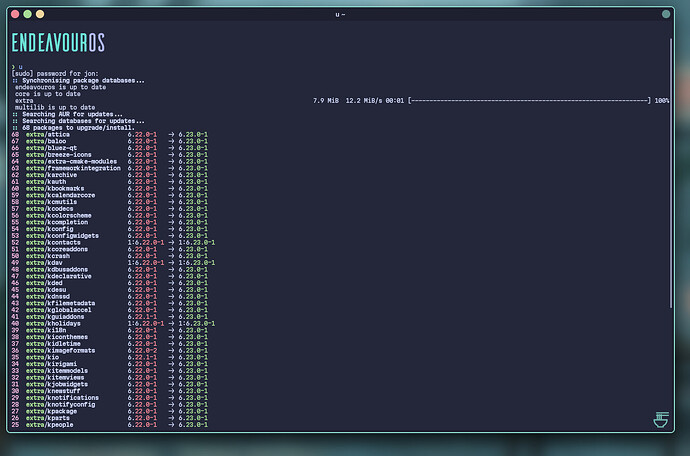
Task: Click the extra/kio package row
Action: click(110, 357)
